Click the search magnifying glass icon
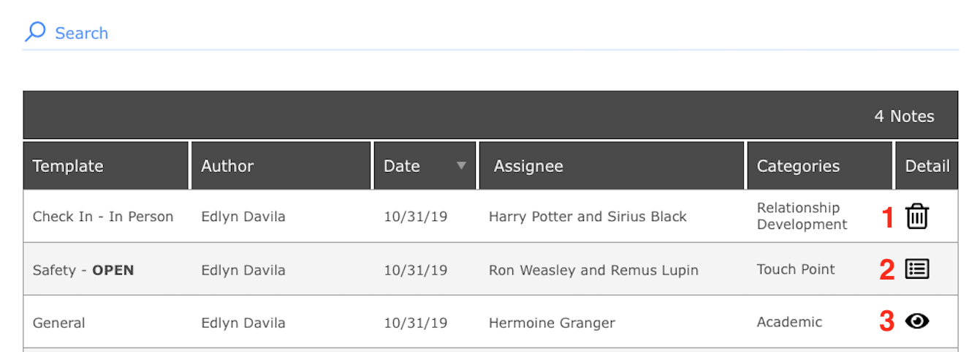Image resolution: width=980 pixels, height=352 pixels. click(35, 32)
